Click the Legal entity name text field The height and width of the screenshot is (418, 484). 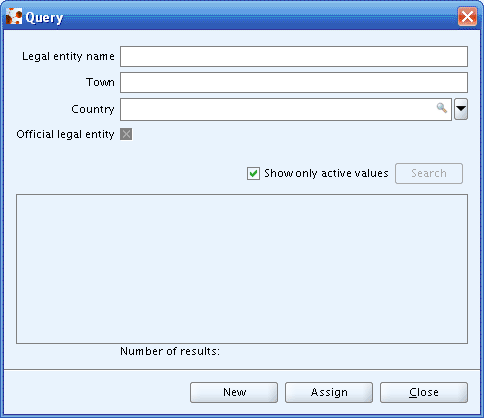click(294, 56)
